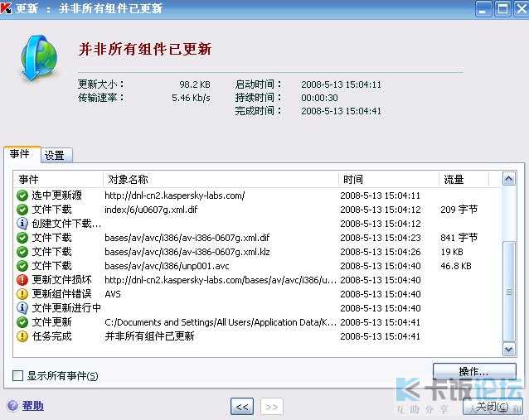529x420 pixels.
Task: Select bases/av/avc/i386/av-i386-0607g.xml.dif entry
Action: pos(187,238)
